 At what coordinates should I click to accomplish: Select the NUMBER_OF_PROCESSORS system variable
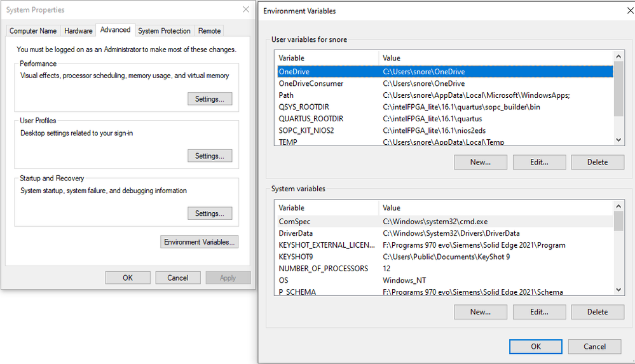coord(323,269)
